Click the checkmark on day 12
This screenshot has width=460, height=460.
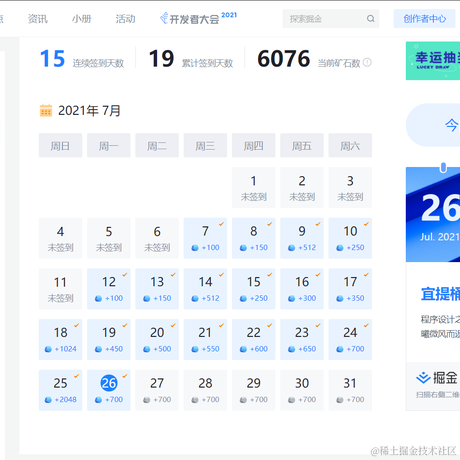[125, 275]
